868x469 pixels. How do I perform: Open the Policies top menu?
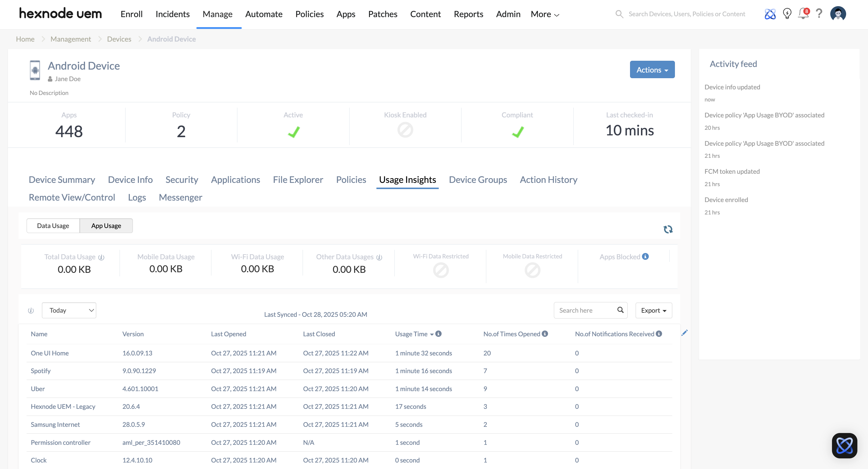309,14
